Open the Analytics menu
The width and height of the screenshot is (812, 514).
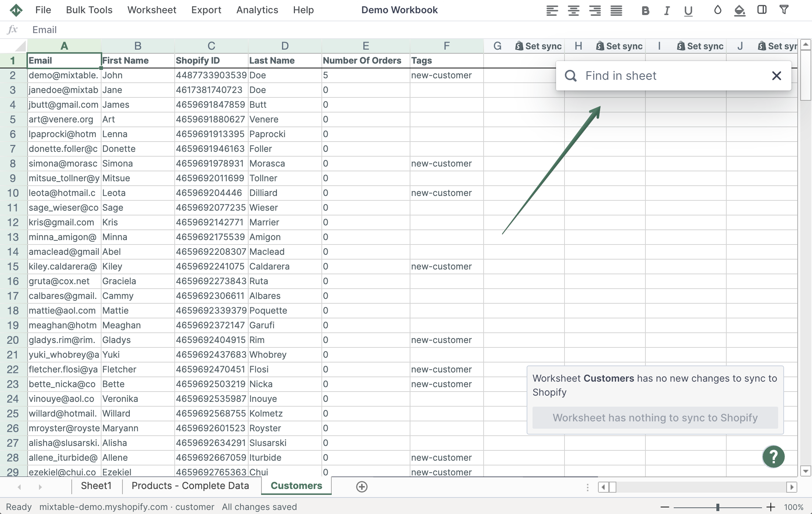257,10
